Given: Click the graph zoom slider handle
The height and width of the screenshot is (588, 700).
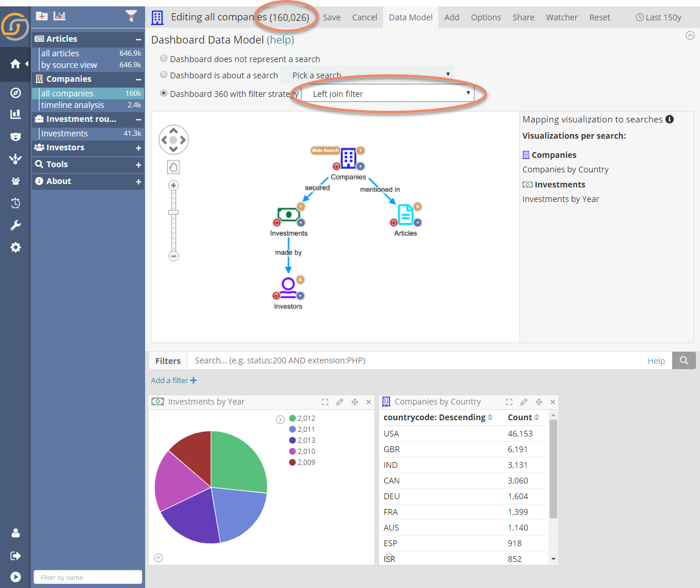Looking at the screenshot, I should (173, 212).
